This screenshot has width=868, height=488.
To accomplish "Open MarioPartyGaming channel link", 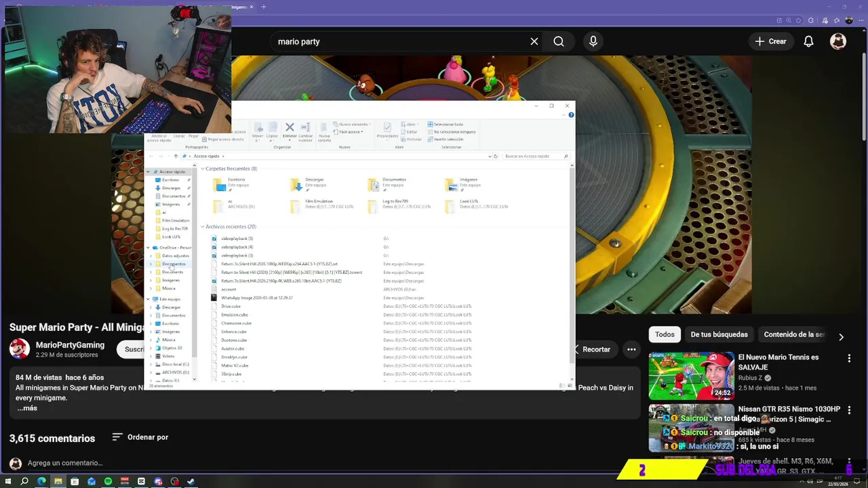I will pyautogui.click(x=70, y=345).
